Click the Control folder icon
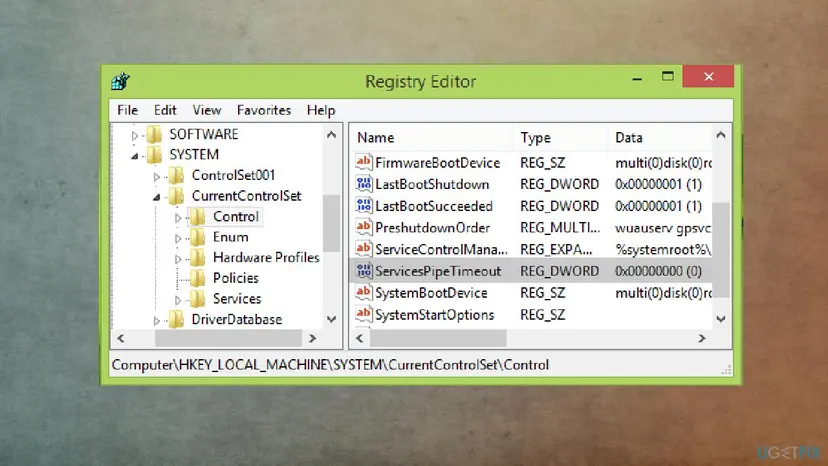 (197, 217)
